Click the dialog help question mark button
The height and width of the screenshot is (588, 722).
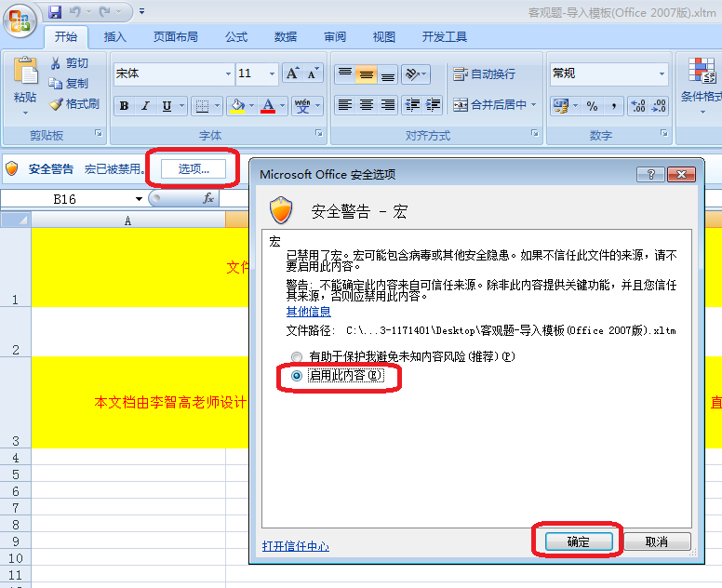pos(650,175)
